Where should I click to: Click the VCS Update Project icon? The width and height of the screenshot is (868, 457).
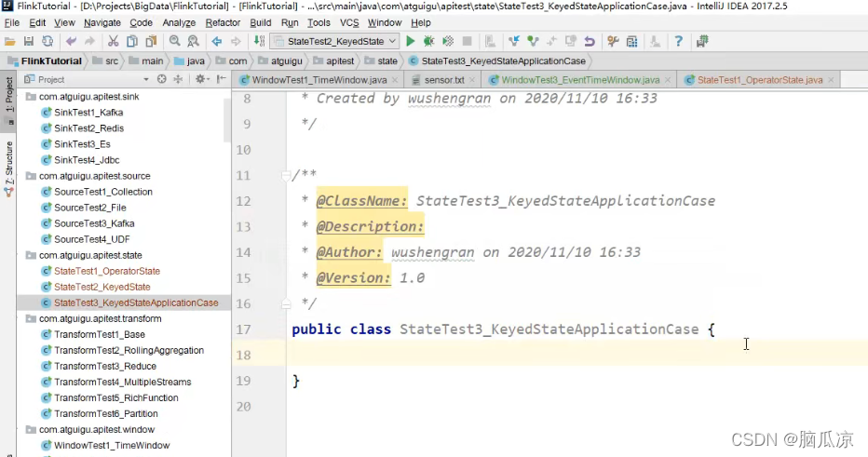pos(514,42)
